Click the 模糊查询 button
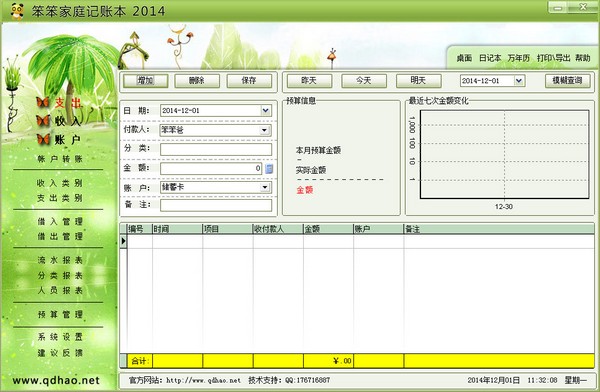The height and width of the screenshot is (392, 600). click(567, 81)
